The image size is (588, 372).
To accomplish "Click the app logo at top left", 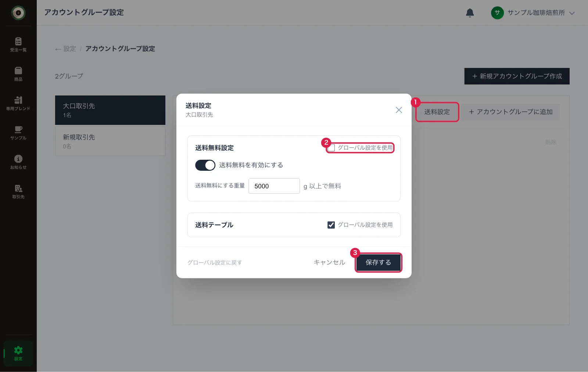I will coord(18,13).
